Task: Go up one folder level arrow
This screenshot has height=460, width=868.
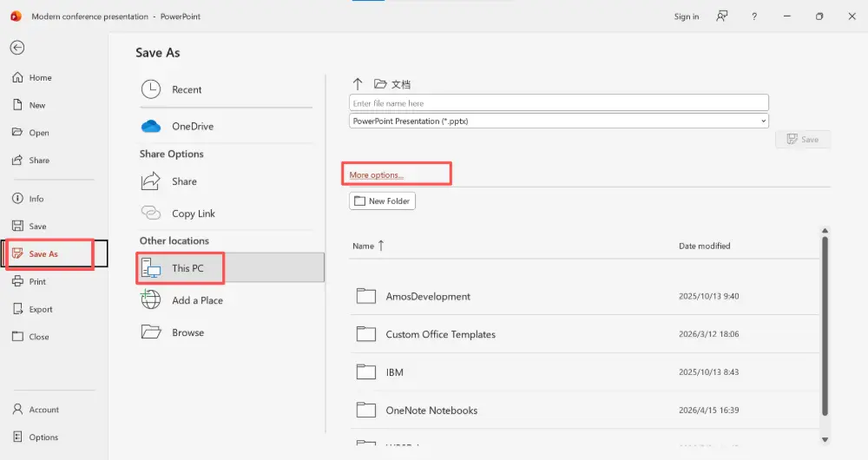Action: click(x=357, y=83)
